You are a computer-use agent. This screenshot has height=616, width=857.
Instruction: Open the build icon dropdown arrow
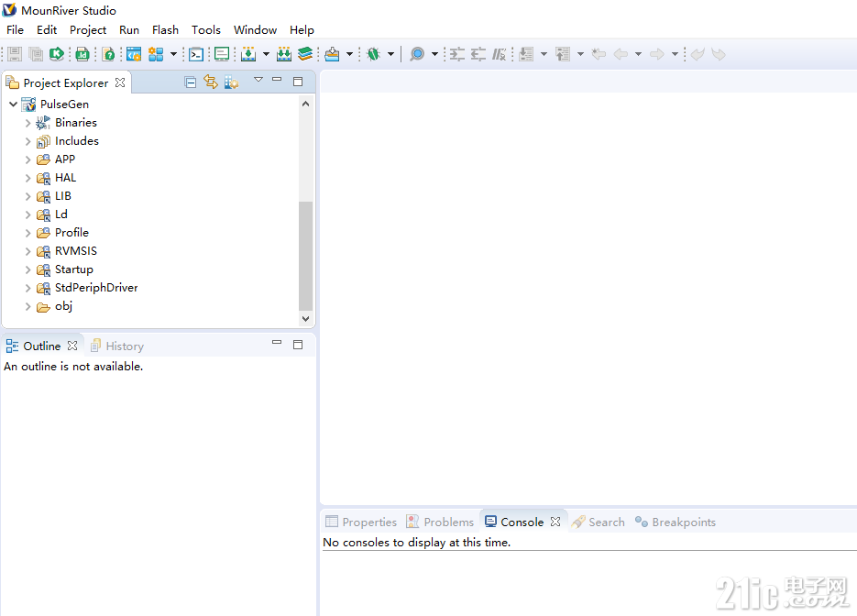[173, 54]
